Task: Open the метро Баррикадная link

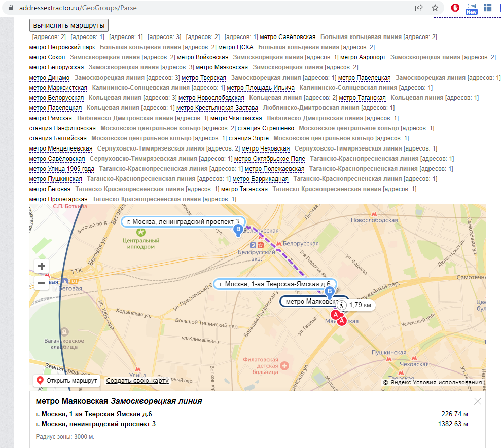Action: pos(260,179)
